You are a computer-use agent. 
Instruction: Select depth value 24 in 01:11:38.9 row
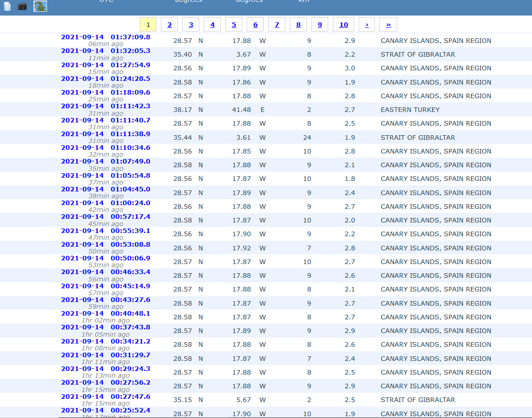pos(307,138)
